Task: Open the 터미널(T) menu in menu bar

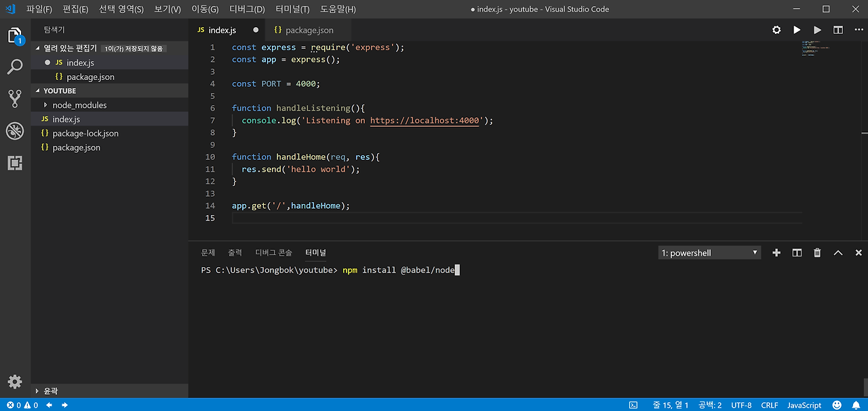Action: pyautogui.click(x=292, y=9)
